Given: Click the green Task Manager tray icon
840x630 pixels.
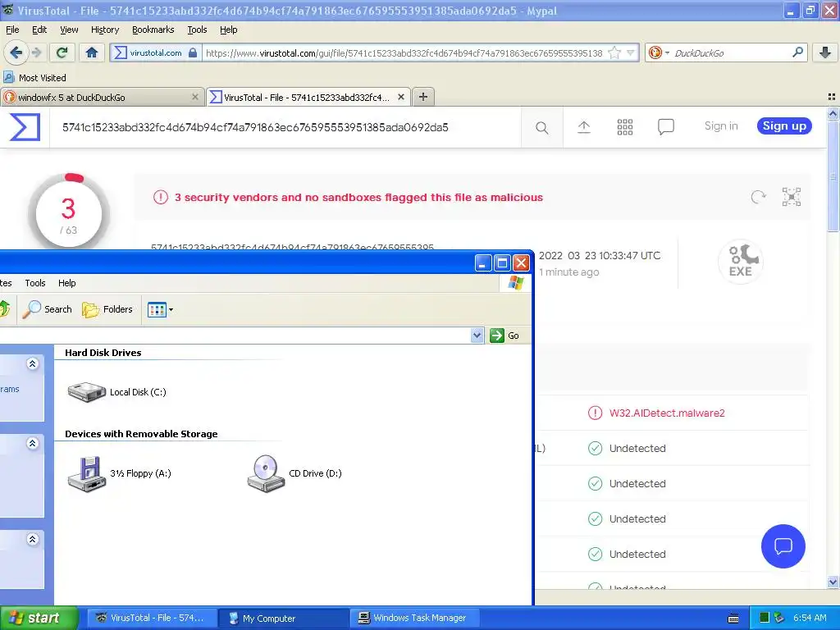Looking at the screenshot, I should click(765, 618).
